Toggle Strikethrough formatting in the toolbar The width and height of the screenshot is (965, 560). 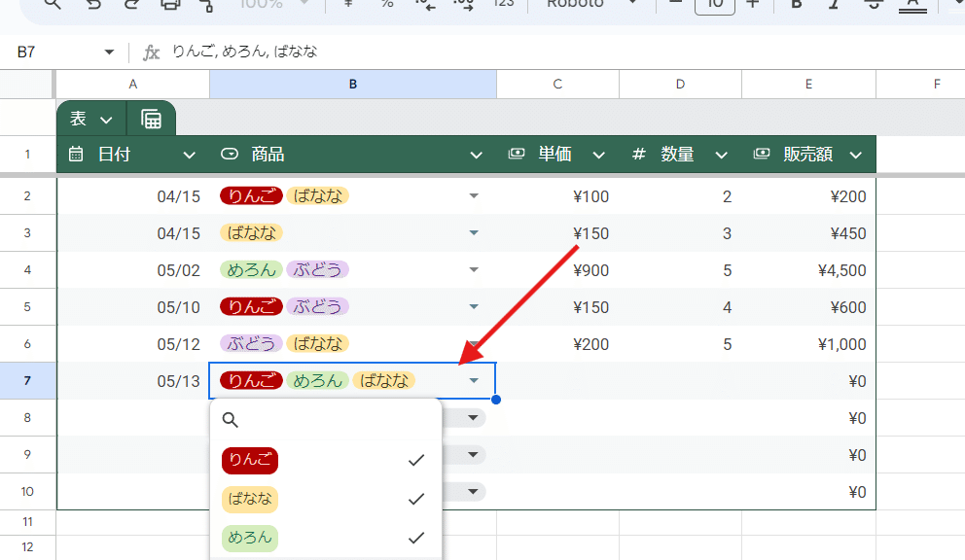point(873,3)
